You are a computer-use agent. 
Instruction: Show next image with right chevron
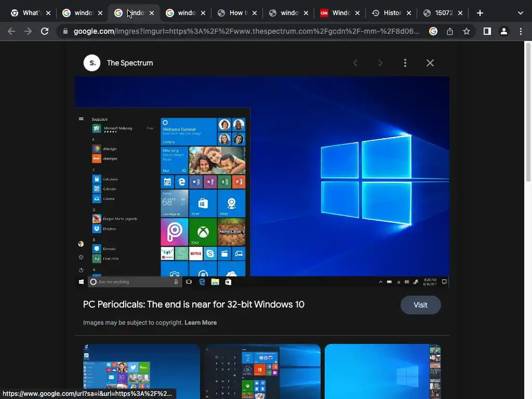pyautogui.click(x=380, y=63)
